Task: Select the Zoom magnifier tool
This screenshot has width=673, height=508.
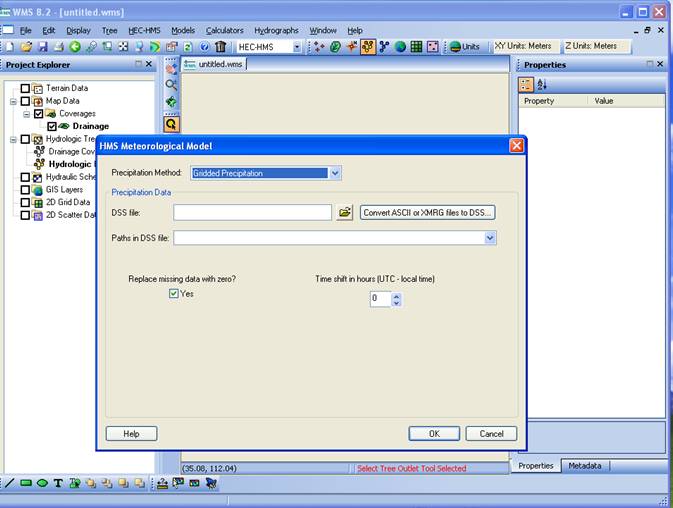Action: click(x=171, y=85)
